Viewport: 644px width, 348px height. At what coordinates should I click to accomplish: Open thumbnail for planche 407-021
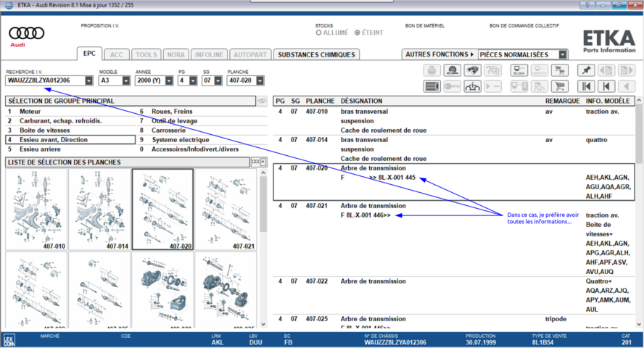(226, 210)
